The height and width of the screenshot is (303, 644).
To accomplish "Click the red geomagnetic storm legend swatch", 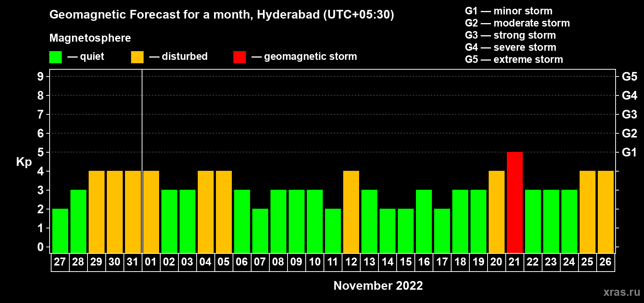I will point(239,57).
